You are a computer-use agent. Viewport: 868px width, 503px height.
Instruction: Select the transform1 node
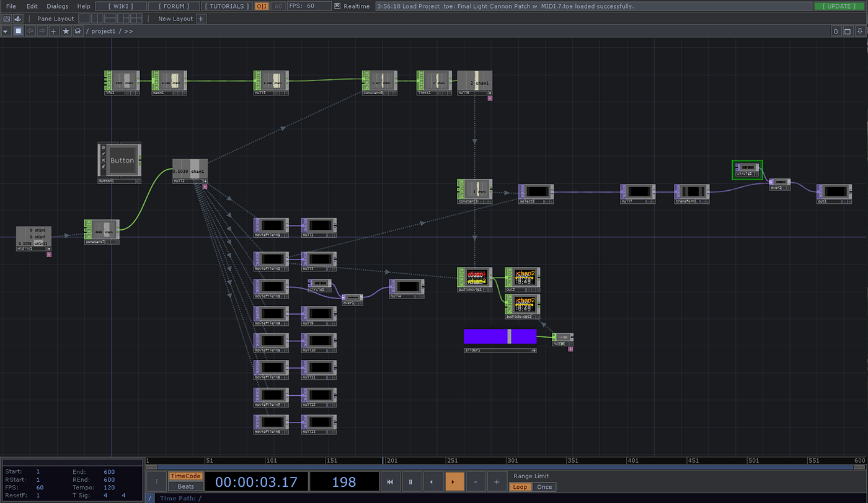click(x=691, y=194)
